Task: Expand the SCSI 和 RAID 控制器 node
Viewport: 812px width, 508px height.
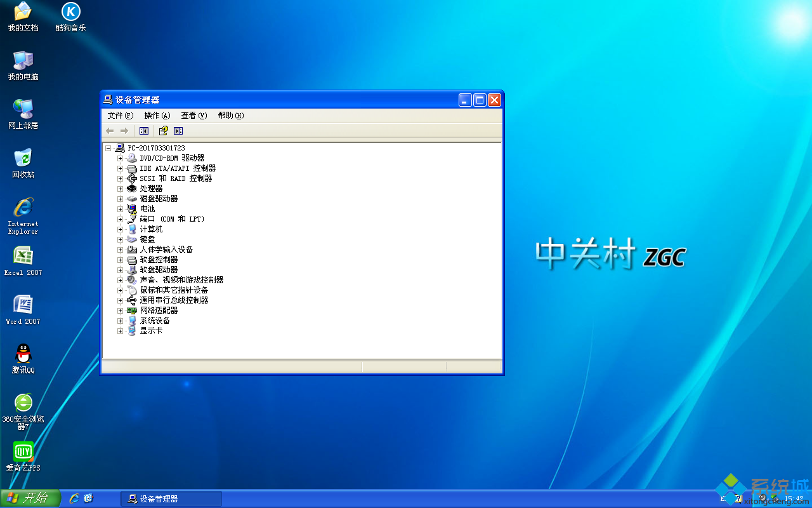Action: 120,178
